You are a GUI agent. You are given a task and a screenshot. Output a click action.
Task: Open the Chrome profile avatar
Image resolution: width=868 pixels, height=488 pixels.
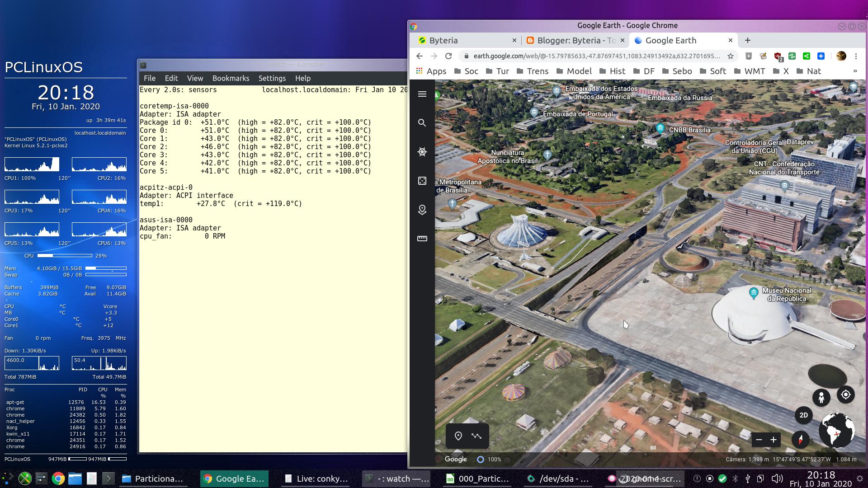pyautogui.click(x=841, y=56)
